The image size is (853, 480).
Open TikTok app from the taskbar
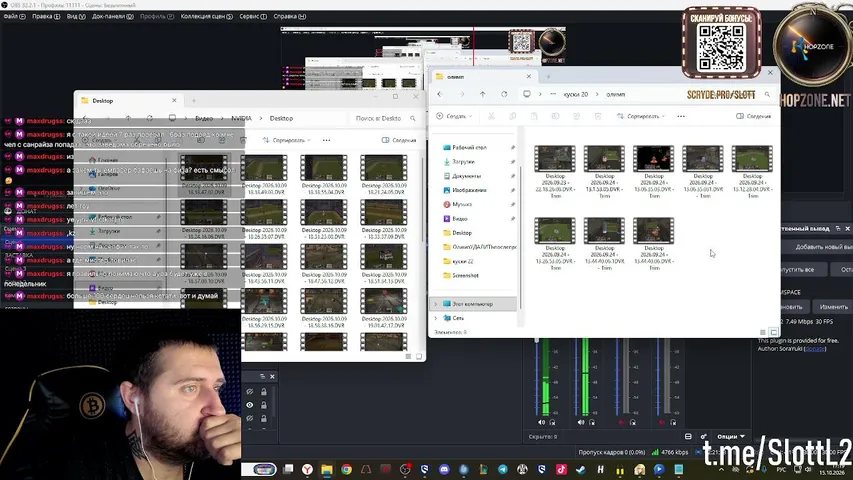pyautogui.click(x=561, y=469)
